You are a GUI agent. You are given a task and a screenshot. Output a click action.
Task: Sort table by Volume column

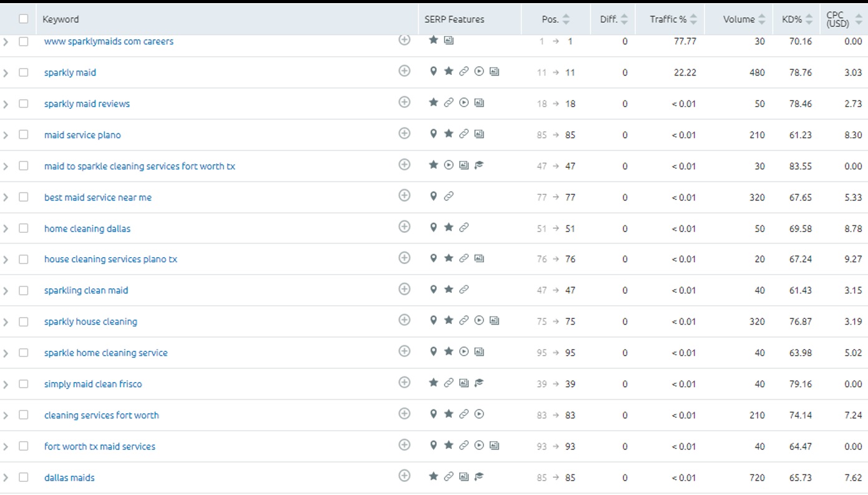(761, 19)
